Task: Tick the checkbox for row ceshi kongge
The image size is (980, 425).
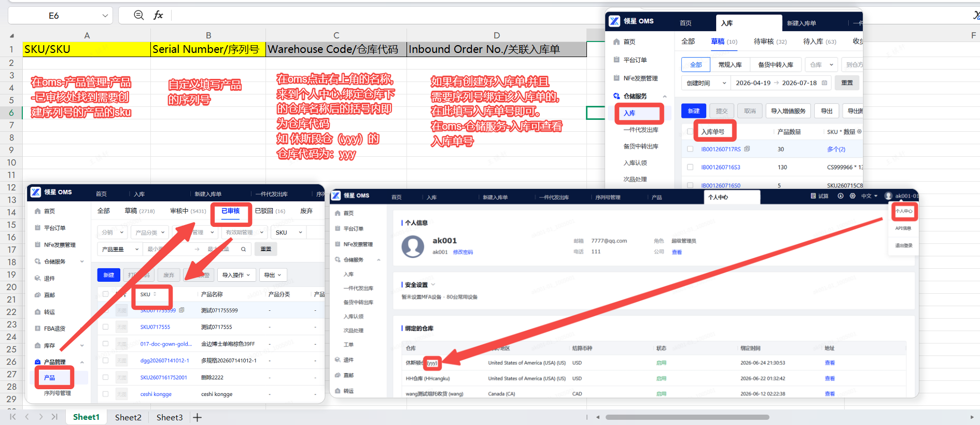Action: pyautogui.click(x=105, y=394)
